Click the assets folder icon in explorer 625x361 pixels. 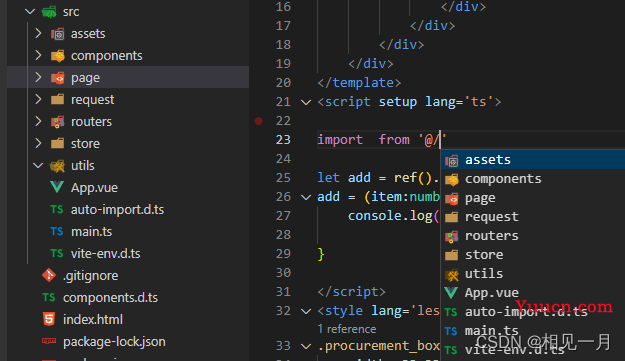[x=57, y=34]
